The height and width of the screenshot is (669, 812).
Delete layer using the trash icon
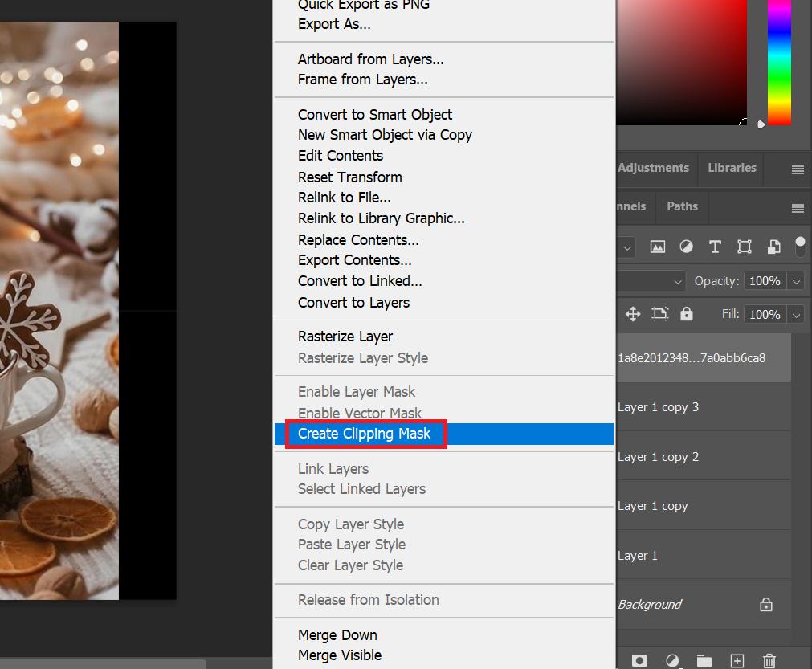coord(769,660)
